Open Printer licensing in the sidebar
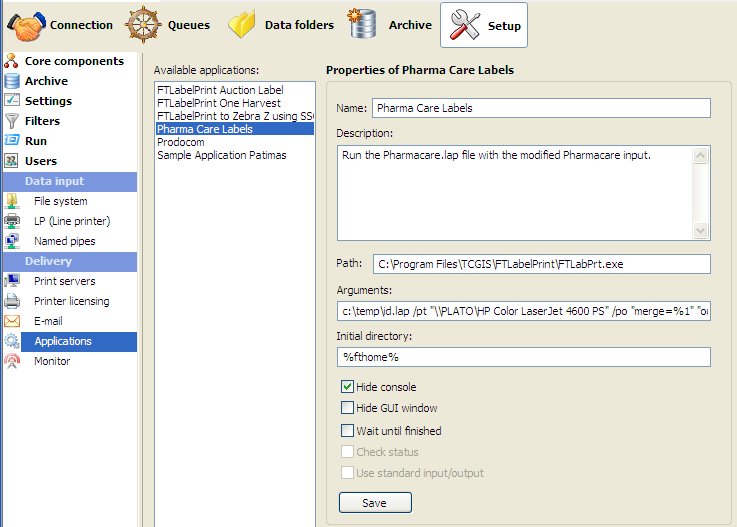Image resolution: width=737 pixels, height=527 pixels. 71,301
